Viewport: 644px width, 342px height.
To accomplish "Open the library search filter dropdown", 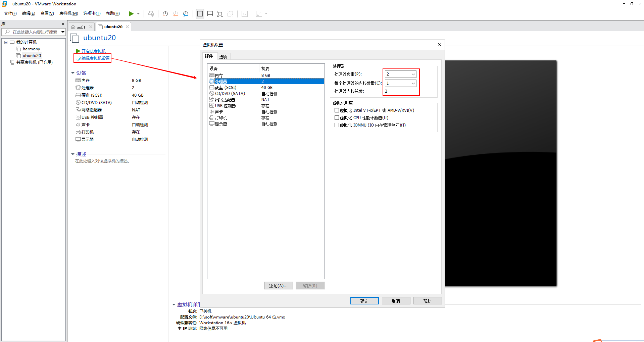I will click(63, 32).
